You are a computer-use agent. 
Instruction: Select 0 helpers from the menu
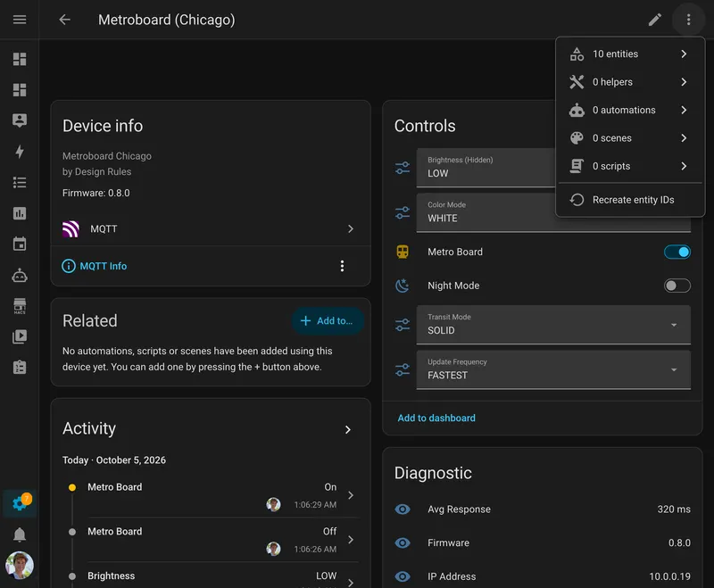[630, 82]
